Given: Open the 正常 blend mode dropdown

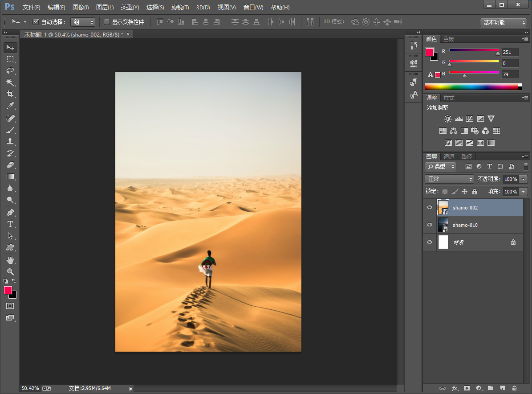Looking at the screenshot, I should (x=449, y=179).
